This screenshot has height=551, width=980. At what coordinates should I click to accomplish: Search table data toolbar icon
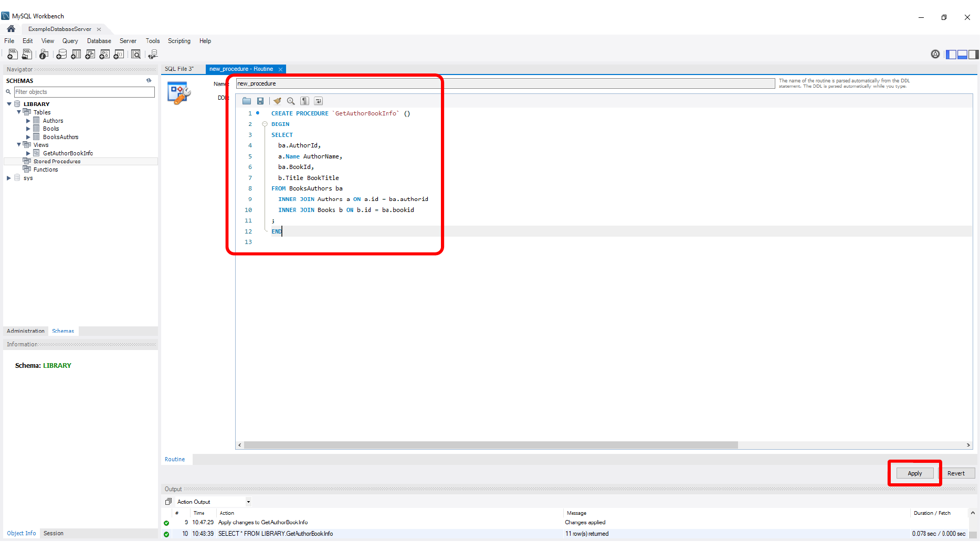136,54
